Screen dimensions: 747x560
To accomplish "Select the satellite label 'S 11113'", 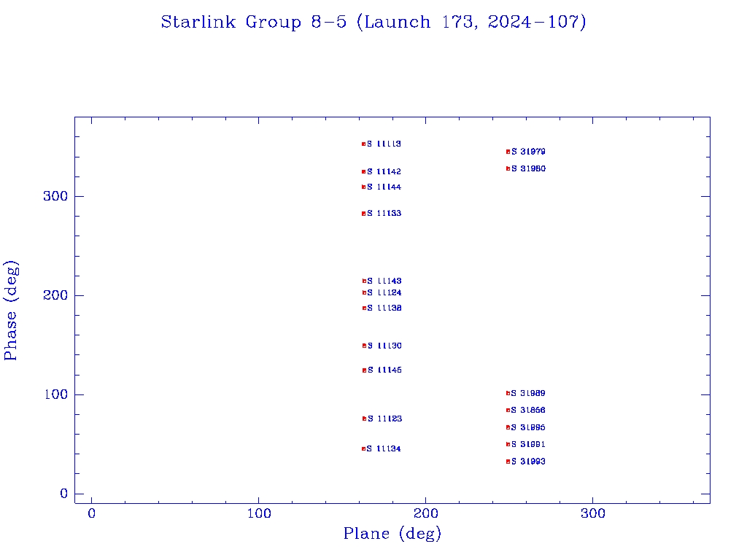I will (384, 144).
